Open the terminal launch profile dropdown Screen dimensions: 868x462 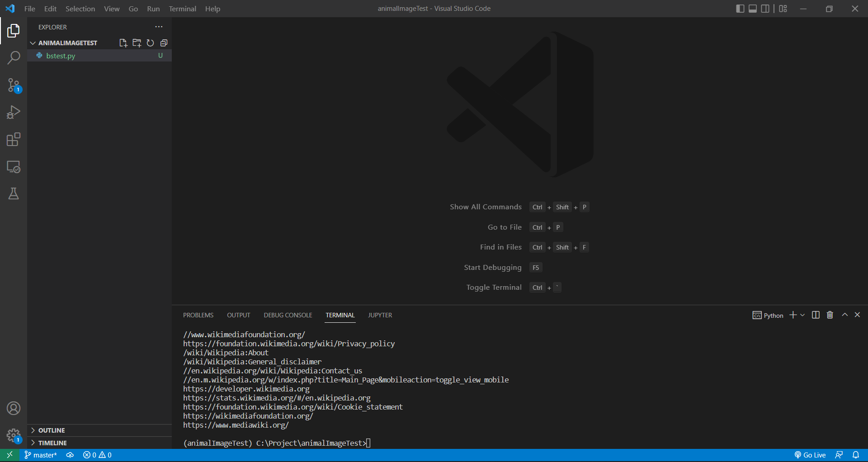[802, 315]
